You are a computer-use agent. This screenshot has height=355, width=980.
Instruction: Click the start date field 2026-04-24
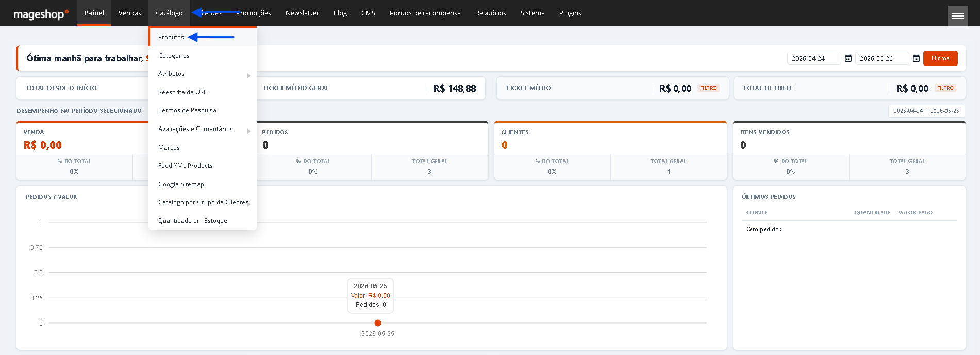[814, 58]
